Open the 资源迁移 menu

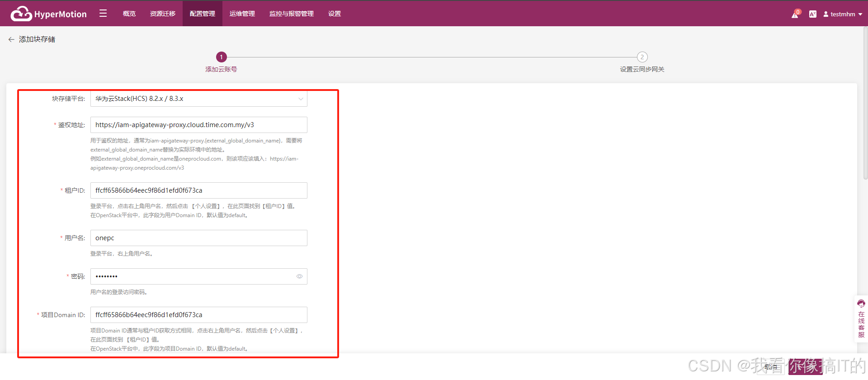(163, 14)
